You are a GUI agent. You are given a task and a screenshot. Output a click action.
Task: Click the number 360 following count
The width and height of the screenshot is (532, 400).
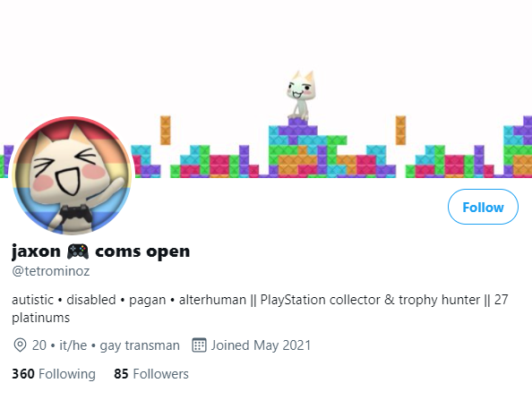pos(23,374)
